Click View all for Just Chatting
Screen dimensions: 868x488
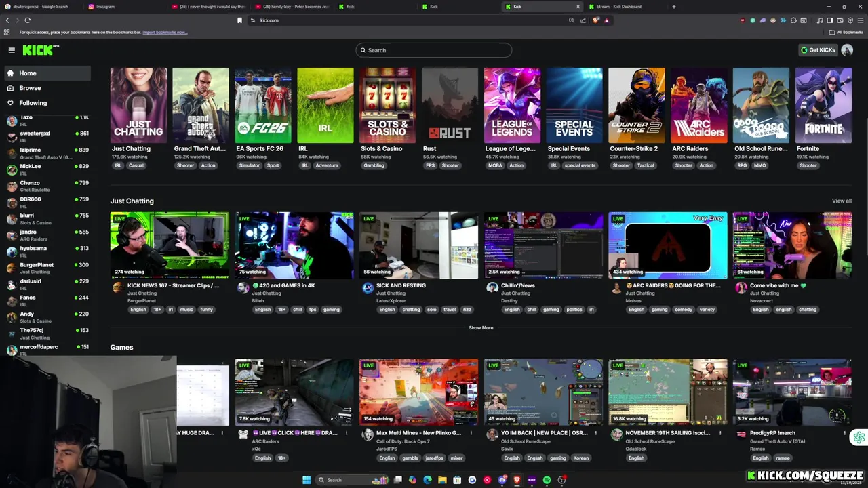coord(842,201)
